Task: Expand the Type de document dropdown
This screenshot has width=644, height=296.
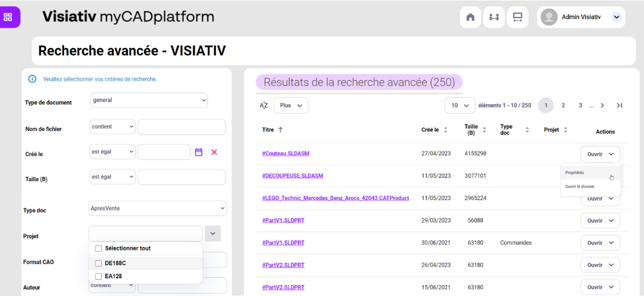Action: click(x=149, y=100)
